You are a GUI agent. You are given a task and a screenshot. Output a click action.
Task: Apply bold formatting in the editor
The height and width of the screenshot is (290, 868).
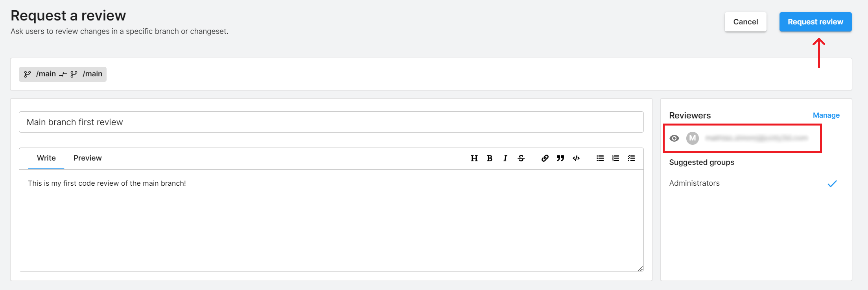tap(490, 158)
